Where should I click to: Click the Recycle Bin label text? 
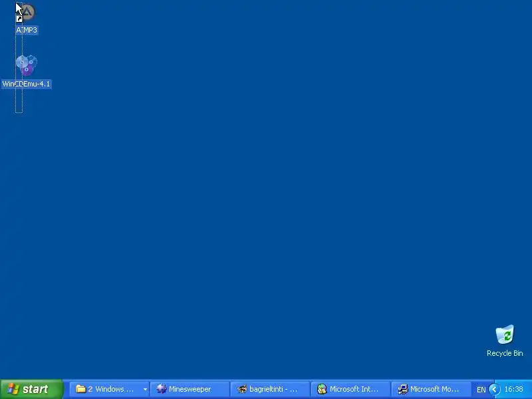point(505,353)
